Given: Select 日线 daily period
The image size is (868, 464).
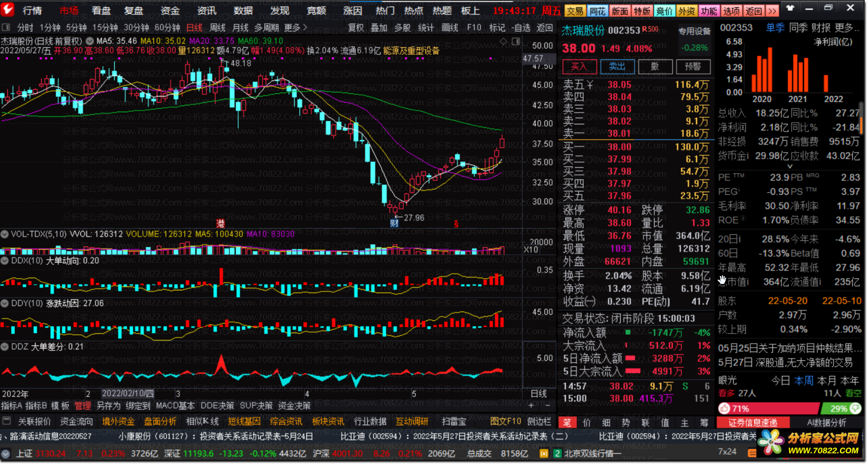Looking at the screenshot, I should pos(194,28).
